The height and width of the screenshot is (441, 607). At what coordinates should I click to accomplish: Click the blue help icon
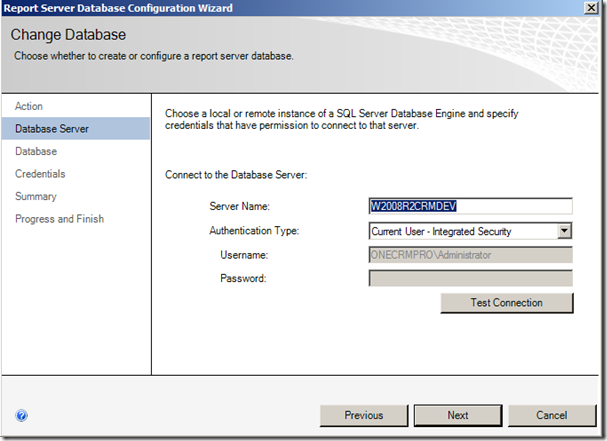[x=21, y=415]
